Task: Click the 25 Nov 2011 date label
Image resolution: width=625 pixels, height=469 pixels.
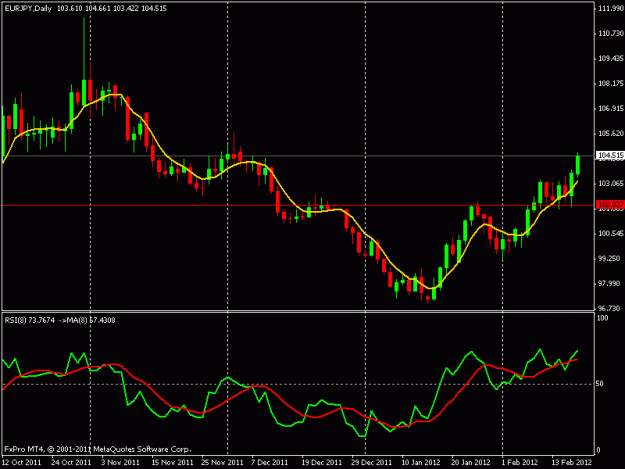Action: pyautogui.click(x=222, y=462)
